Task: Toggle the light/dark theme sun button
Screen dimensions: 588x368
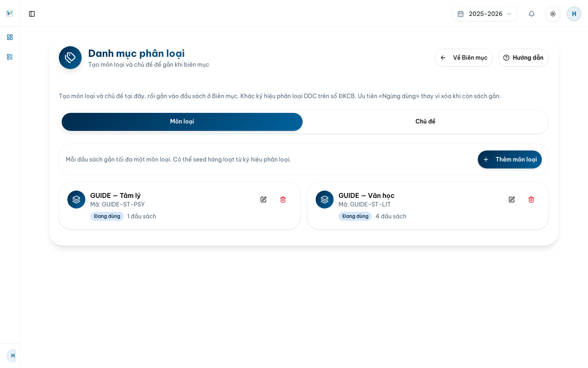Action: [553, 14]
